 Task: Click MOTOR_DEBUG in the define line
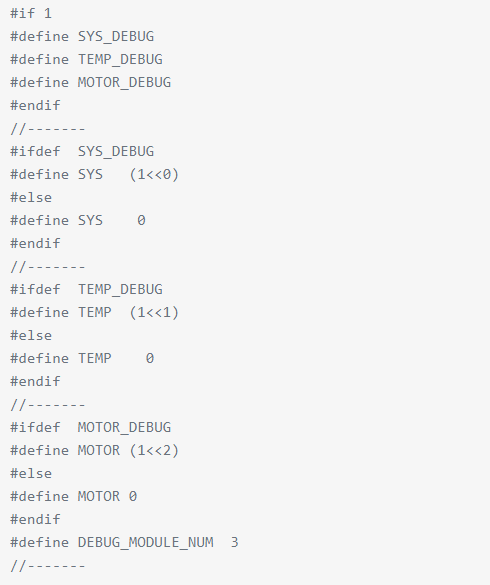[124, 82]
